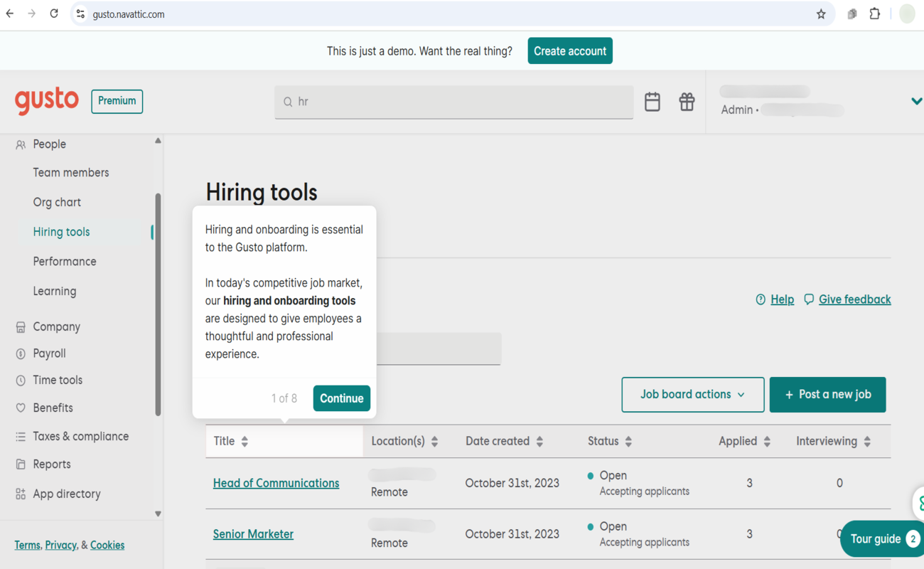Click the Time tools clock icon
The height and width of the screenshot is (569, 924).
pyautogui.click(x=21, y=381)
